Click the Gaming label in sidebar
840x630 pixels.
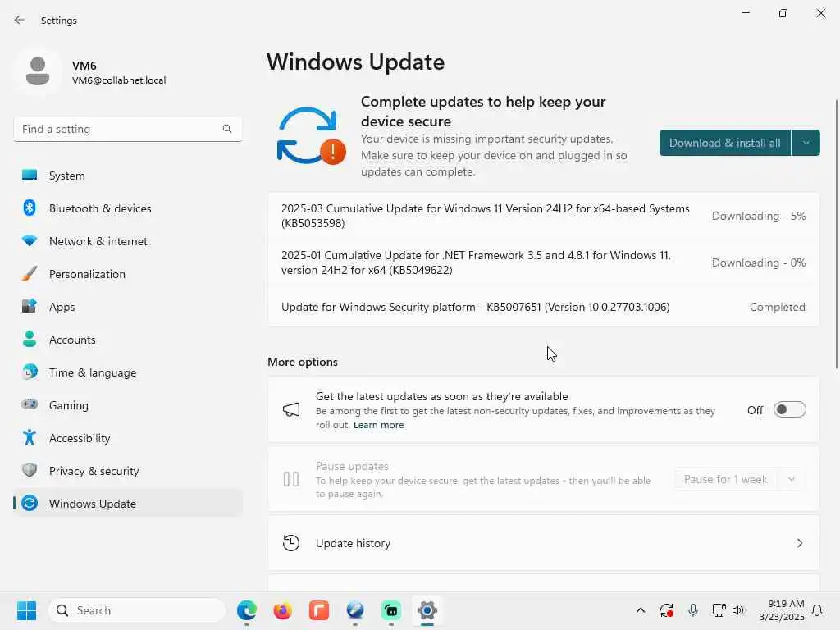69,405
